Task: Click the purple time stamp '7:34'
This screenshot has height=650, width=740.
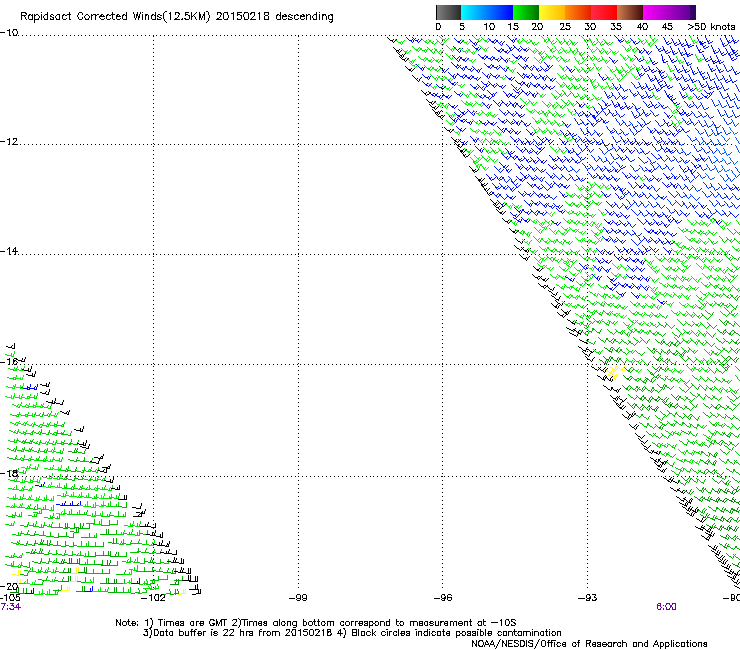Action: [10, 607]
